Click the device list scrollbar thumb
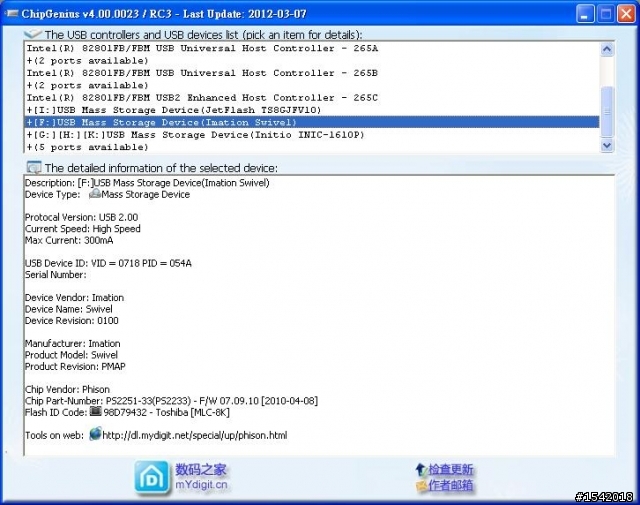The height and width of the screenshot is (505, 640). 607,111
